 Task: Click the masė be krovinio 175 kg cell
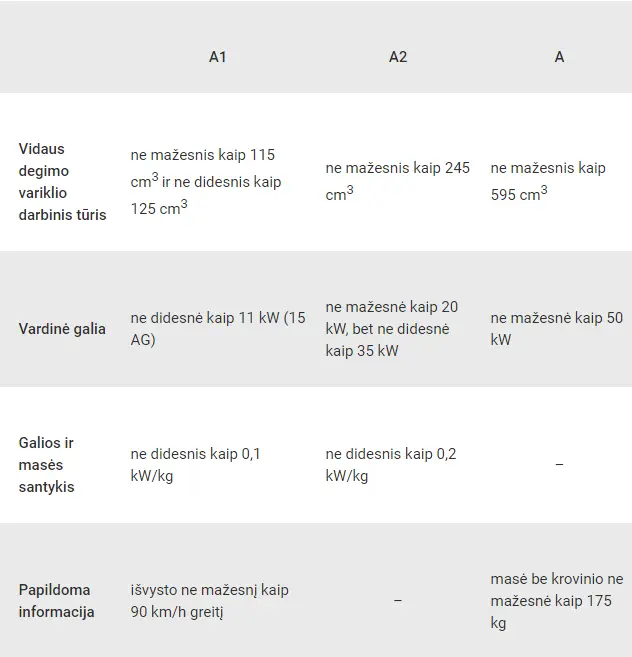557,600
